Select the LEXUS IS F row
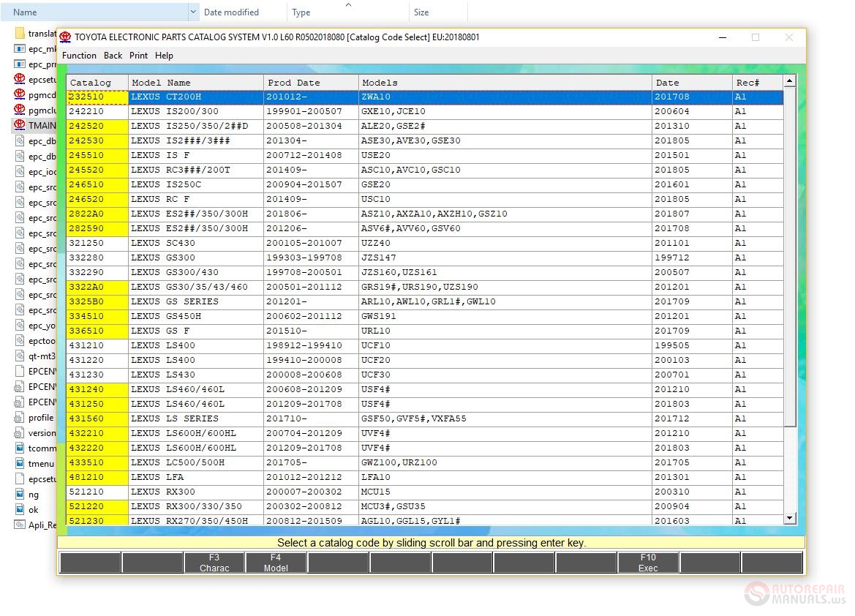Viewport: 855px width, 616px height. [425, 156]
